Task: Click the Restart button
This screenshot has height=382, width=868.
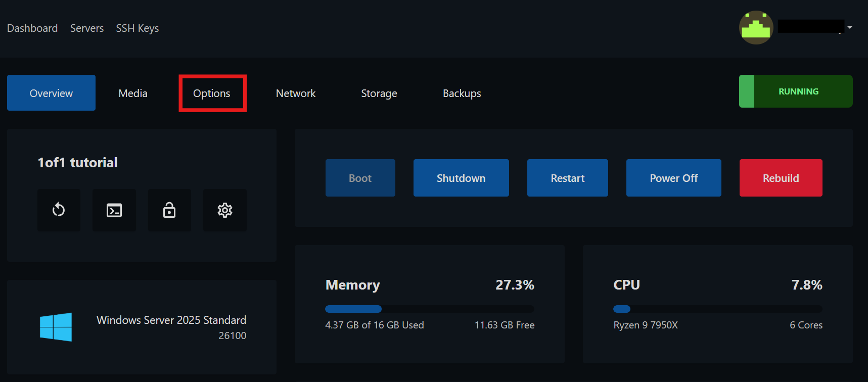Action: [x=568, y=178]
